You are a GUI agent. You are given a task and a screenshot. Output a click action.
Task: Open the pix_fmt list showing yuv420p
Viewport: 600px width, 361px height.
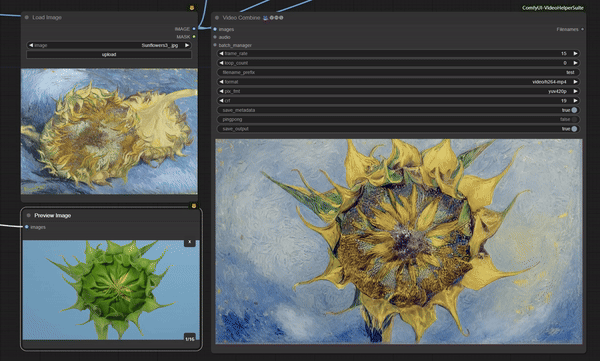click(x=398, y=91)
